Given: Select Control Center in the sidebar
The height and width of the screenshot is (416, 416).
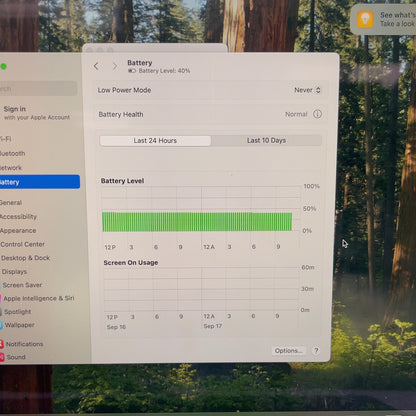Looking at the screenshot, I should click(22, 244).
